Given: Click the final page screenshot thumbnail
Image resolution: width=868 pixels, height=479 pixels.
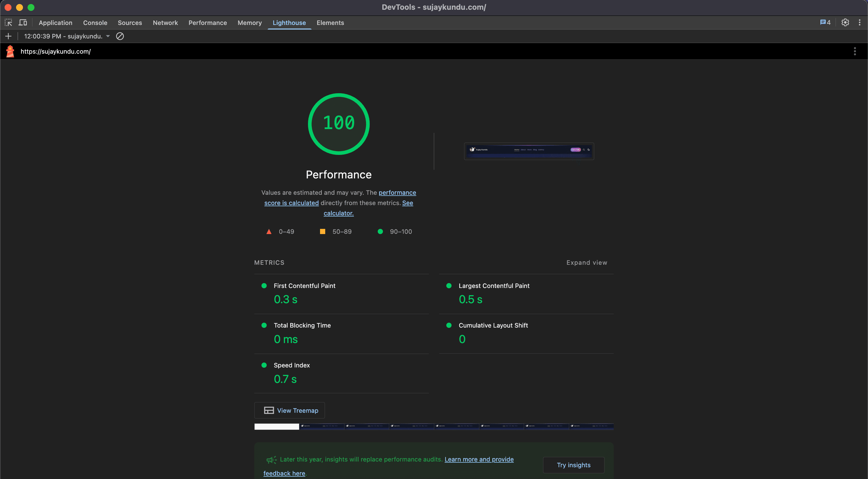Looking at the screenshot, I should click(x=529, y=151).
